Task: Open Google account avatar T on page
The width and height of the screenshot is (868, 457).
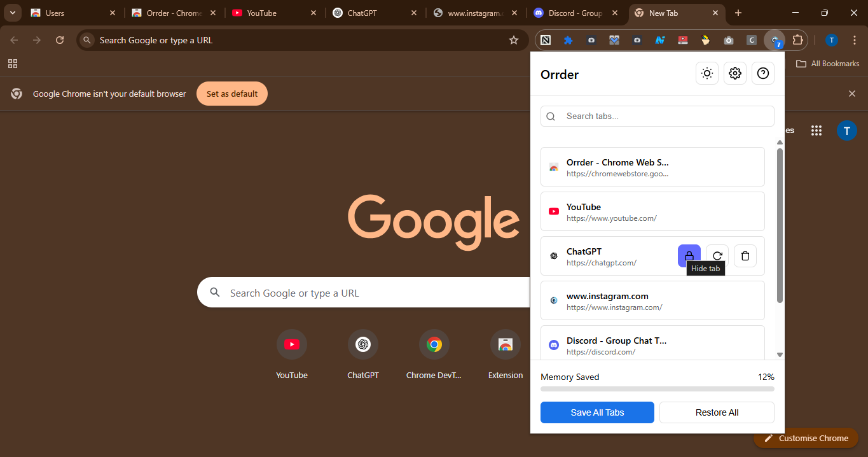Action: (846, 130)
